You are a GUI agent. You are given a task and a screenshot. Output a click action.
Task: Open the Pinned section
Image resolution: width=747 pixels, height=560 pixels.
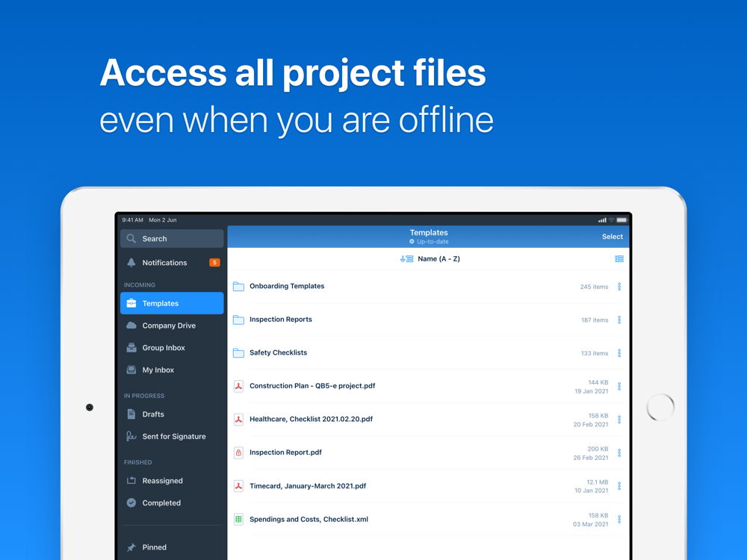pos(172,547)
